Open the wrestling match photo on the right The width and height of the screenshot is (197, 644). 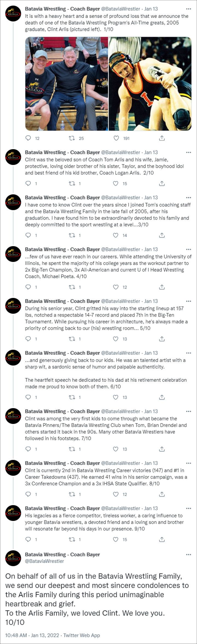(150, 84)
